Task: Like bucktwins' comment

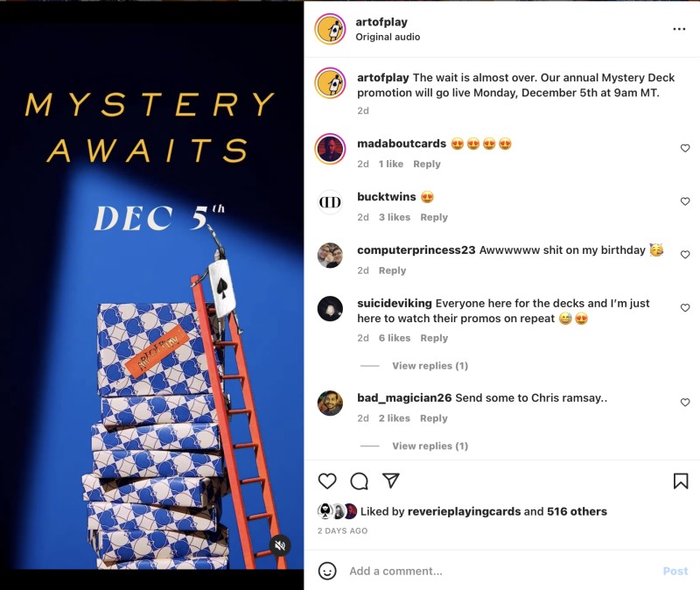Action: tap(685, 201)
